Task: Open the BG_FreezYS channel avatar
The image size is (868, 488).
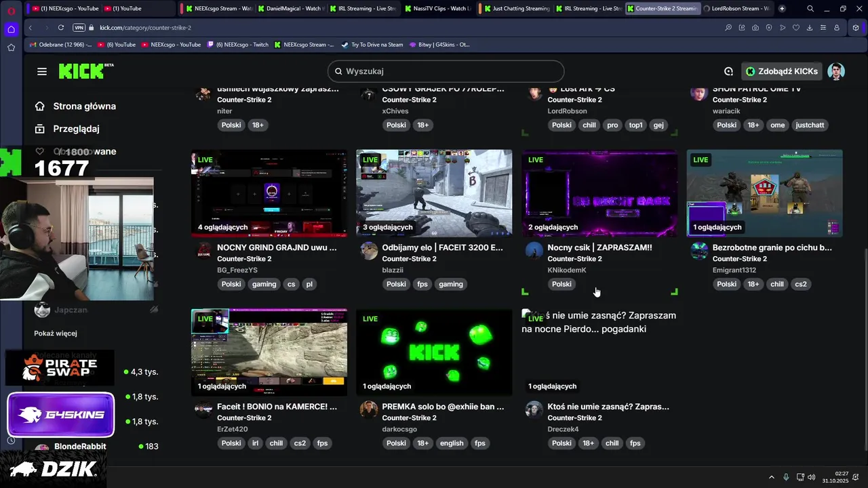Action: pos(203,251)
